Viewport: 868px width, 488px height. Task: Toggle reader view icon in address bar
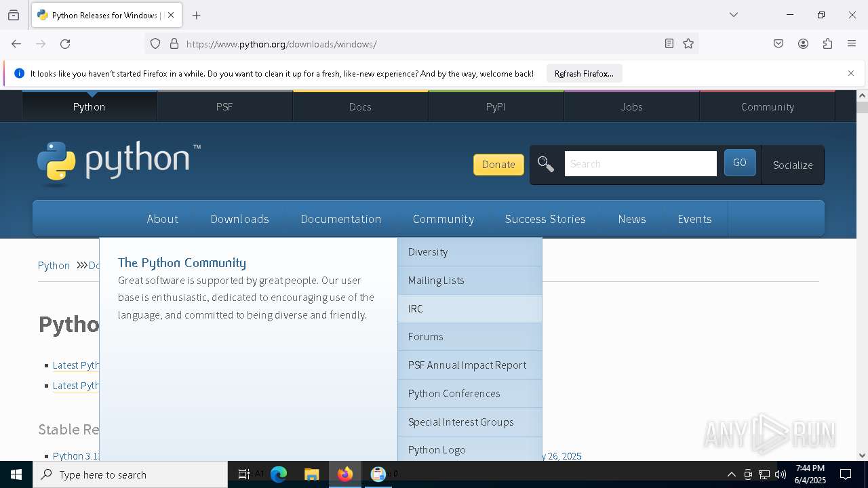pyautogui.click(x=669, y=44)
